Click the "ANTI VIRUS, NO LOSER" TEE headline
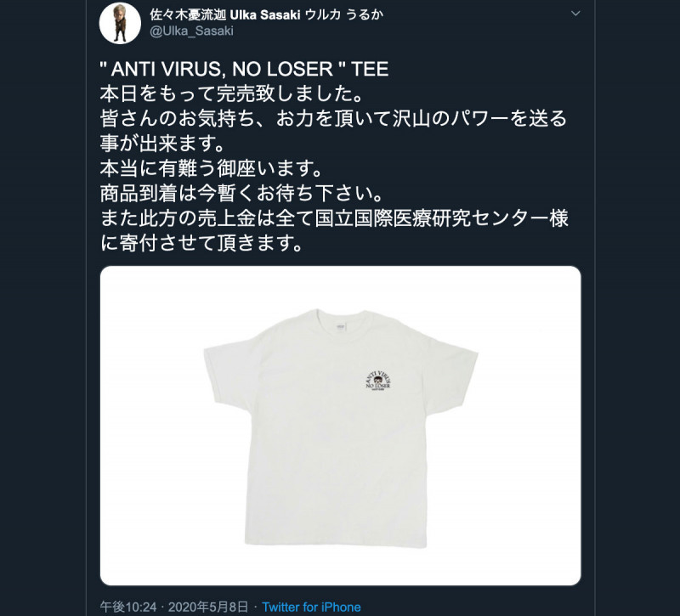This screenshot has width=680, height=616. [x=244, y=70]
